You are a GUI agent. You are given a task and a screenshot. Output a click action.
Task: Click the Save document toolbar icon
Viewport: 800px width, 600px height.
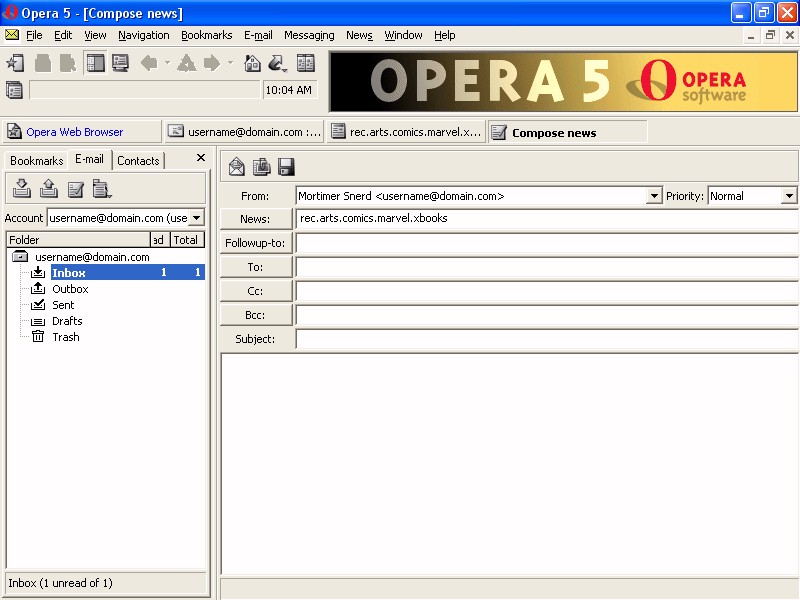pyautogui.click(x=68, y=63)
